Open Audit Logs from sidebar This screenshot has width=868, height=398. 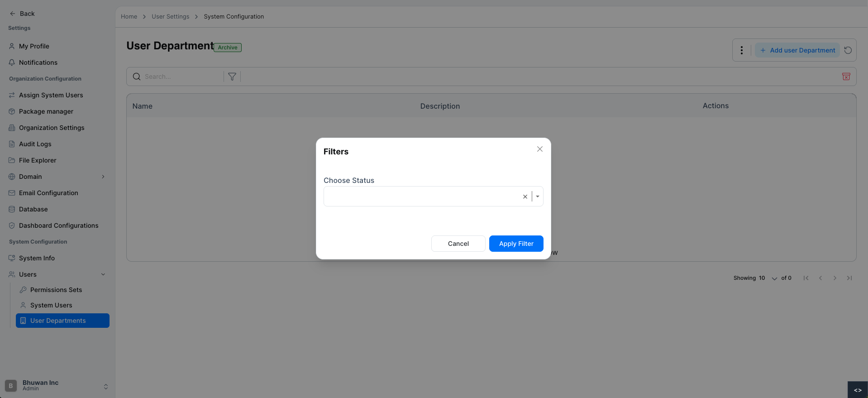coord(35,144)
